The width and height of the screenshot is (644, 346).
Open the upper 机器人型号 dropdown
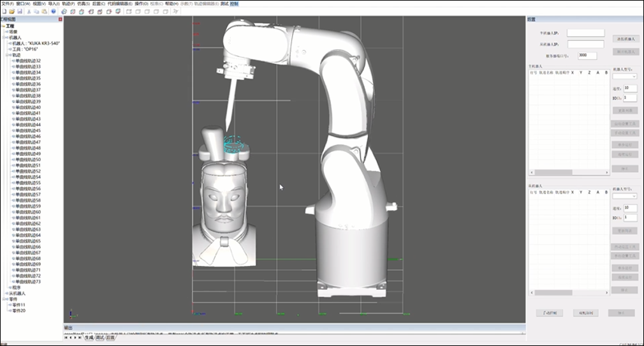pyautogui.click(x=624, y=76)
